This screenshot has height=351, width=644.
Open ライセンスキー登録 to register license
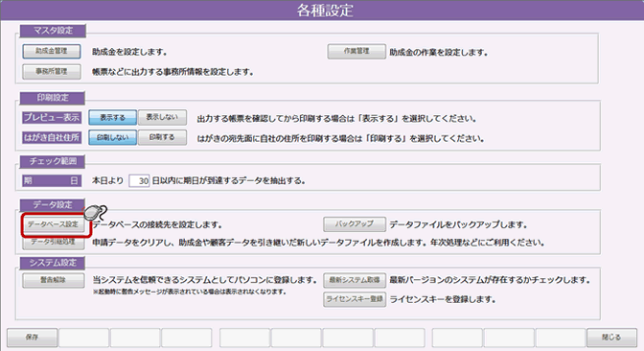(x=355, y=299)
